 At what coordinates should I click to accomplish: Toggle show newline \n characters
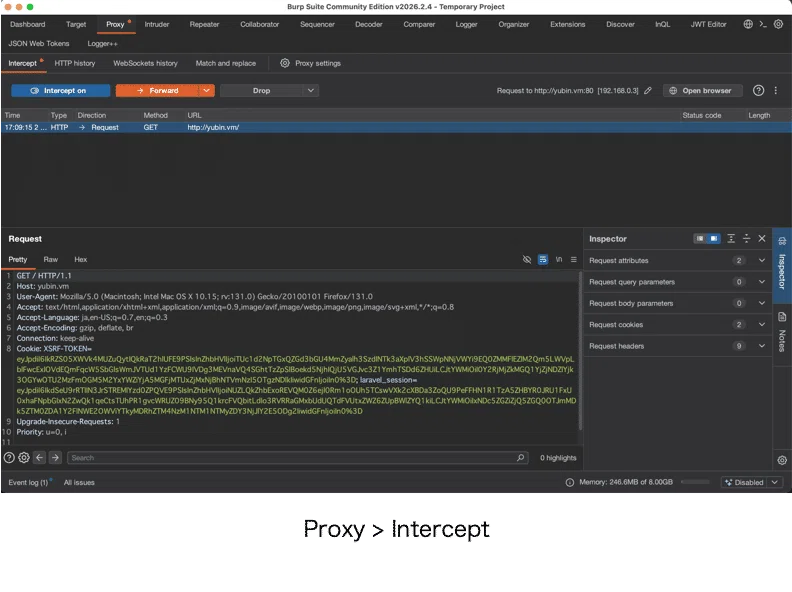click(559, 259)
